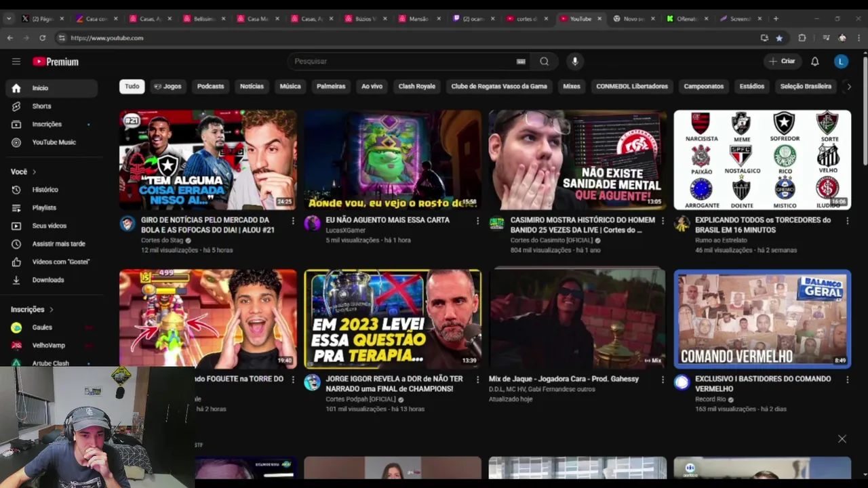Show more filter chips with right arrow
Screen dimensions: 868x488
click(848, 87)
